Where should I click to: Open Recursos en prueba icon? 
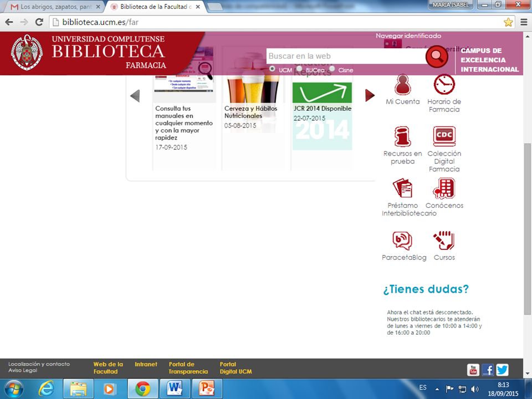(402, 136)
